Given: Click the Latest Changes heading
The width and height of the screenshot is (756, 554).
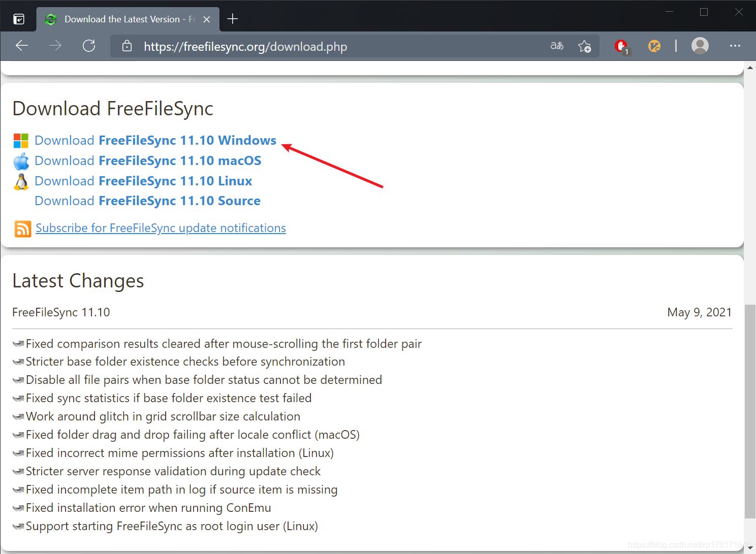Looking at the screenshot, I should pos(78,281).
